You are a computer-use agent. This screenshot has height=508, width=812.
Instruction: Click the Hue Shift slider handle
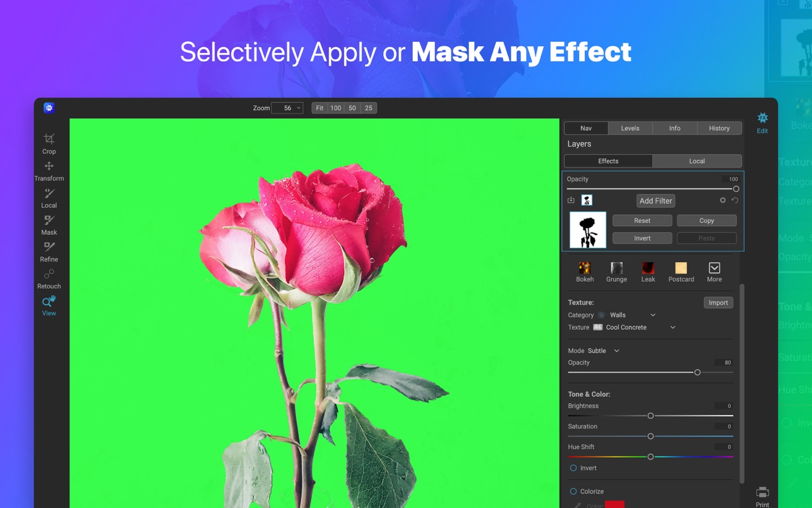pos(650,457)
